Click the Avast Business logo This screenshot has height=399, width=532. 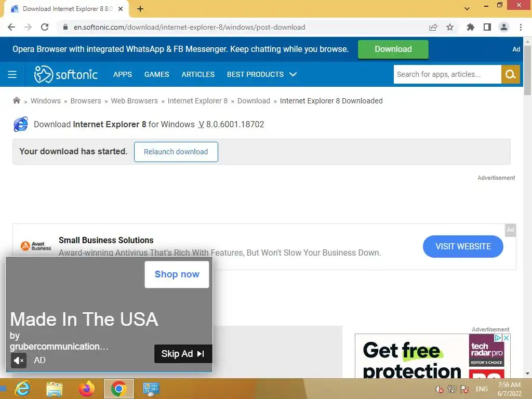36,246
